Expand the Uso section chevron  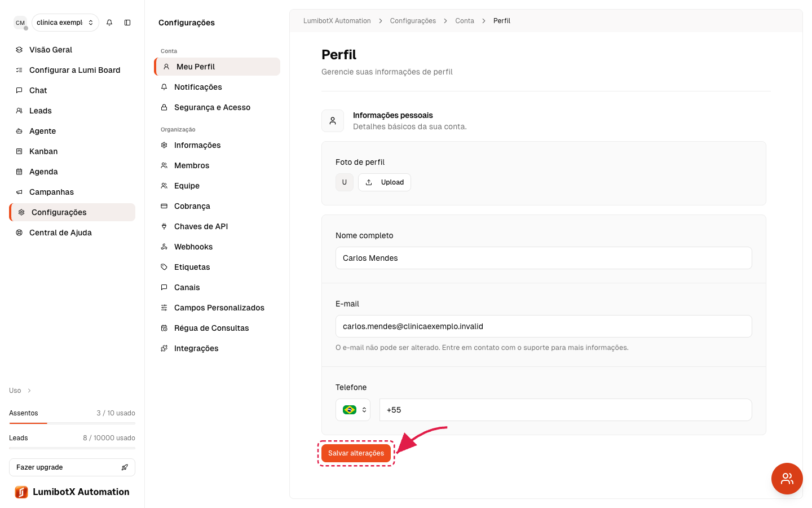[x=29, y=391]
